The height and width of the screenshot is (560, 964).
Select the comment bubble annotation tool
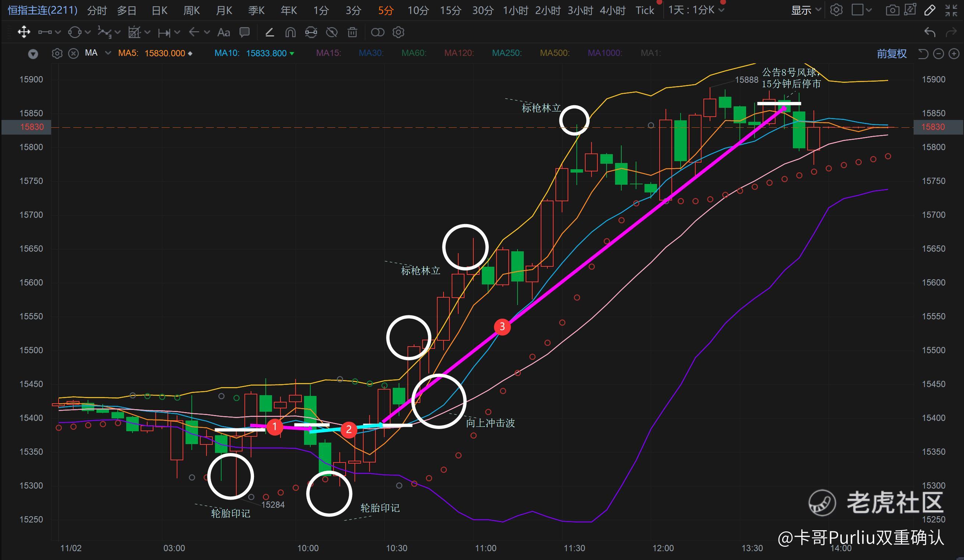coord(244,32)
